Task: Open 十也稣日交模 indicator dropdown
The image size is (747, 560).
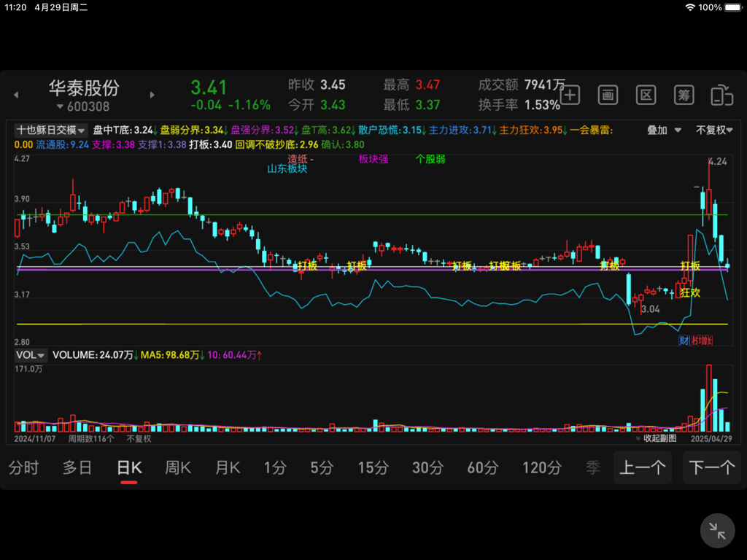Action: coord(51,130)
